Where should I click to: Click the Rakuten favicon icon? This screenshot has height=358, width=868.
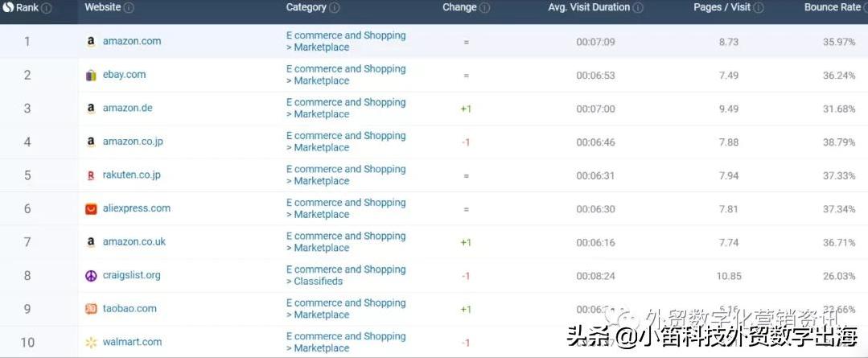91,175
